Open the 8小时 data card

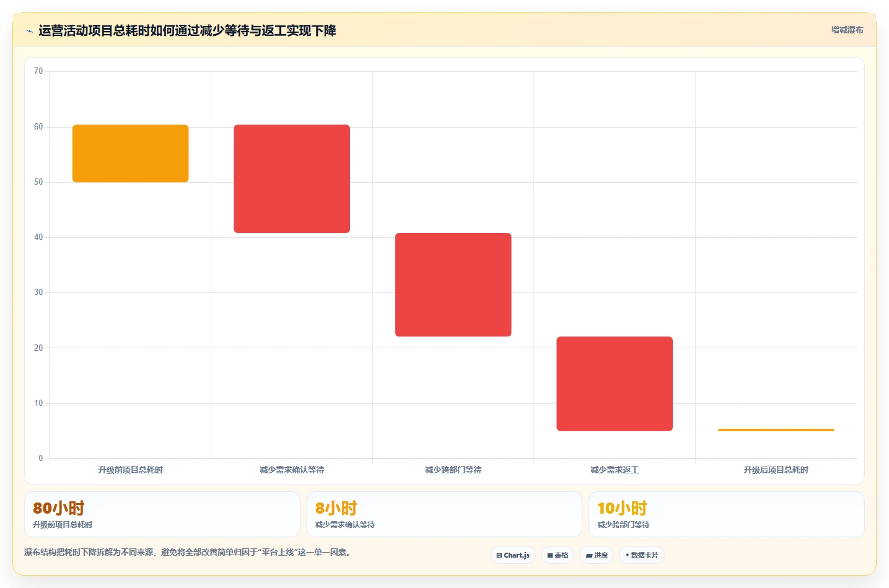(x=444, y=514)
